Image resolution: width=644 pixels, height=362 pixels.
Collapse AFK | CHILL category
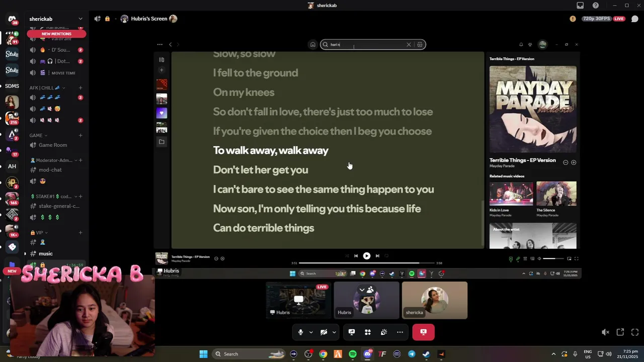47,87
